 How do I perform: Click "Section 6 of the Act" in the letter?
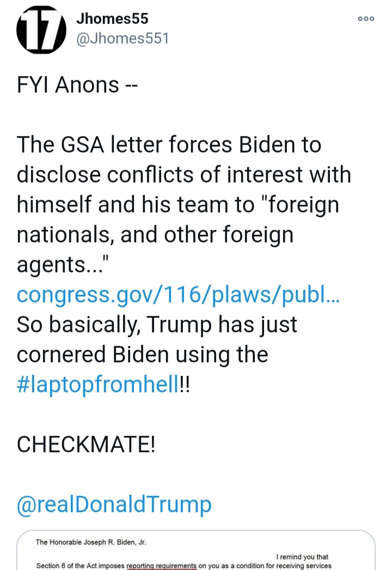(x=79, y=566)
